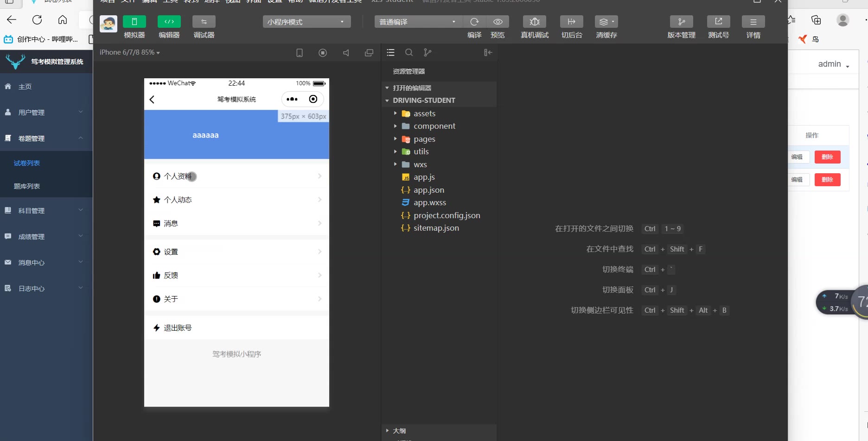Click the mute sound icon in simulator bar
Screen dimensions: 868x441
(346, 53)
